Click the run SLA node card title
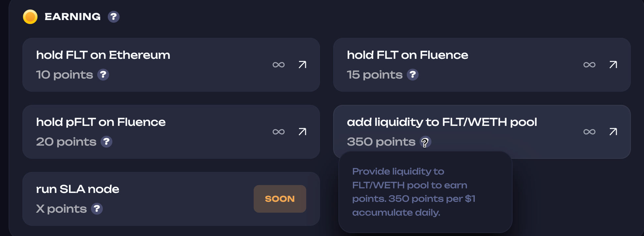Screen dimensions: 644x236 [78, 189]
